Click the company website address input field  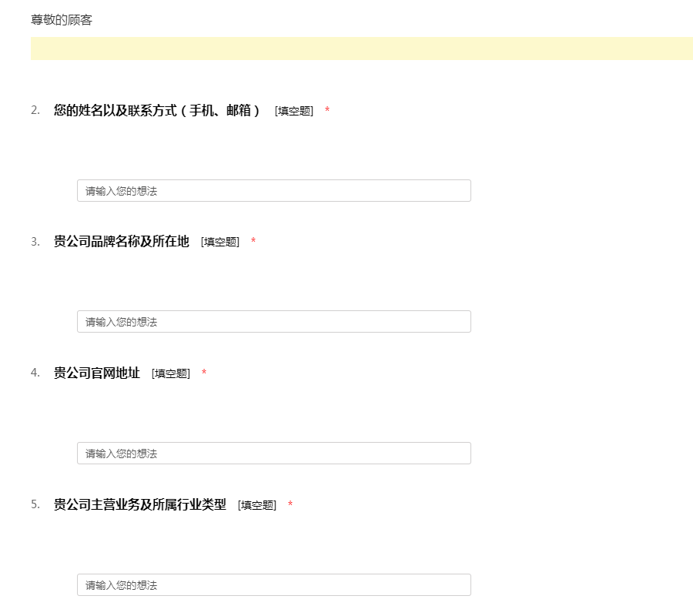273,454
